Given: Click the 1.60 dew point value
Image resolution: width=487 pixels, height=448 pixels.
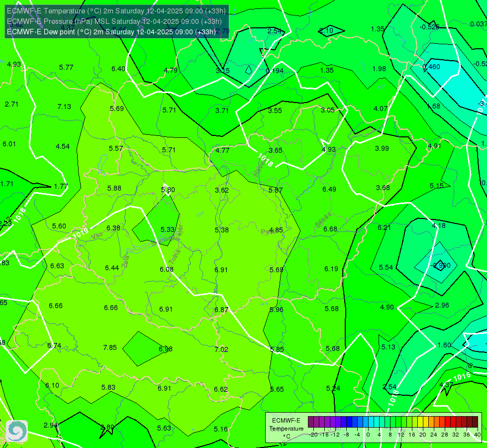Looking at the screenshot, I should [444, 345].
